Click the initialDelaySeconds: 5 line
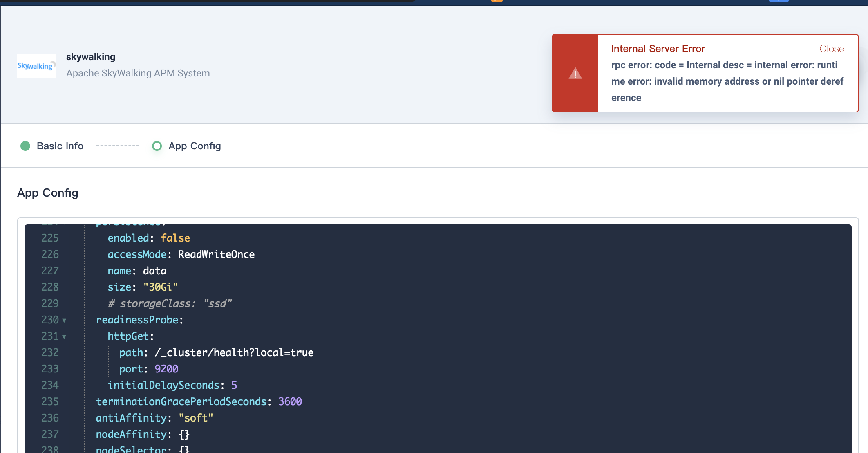The height and width of the screenshot is (453, 868). pos(172,385)
